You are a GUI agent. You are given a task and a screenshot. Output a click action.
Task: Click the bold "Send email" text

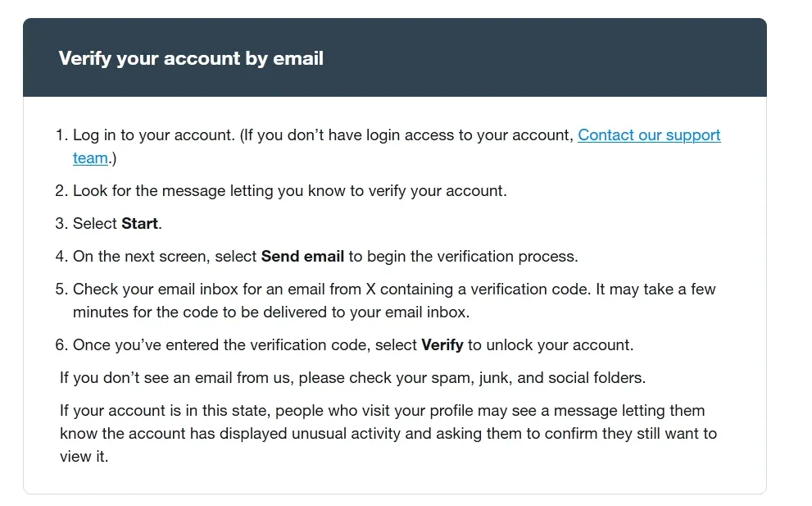(x=302, y=257)
